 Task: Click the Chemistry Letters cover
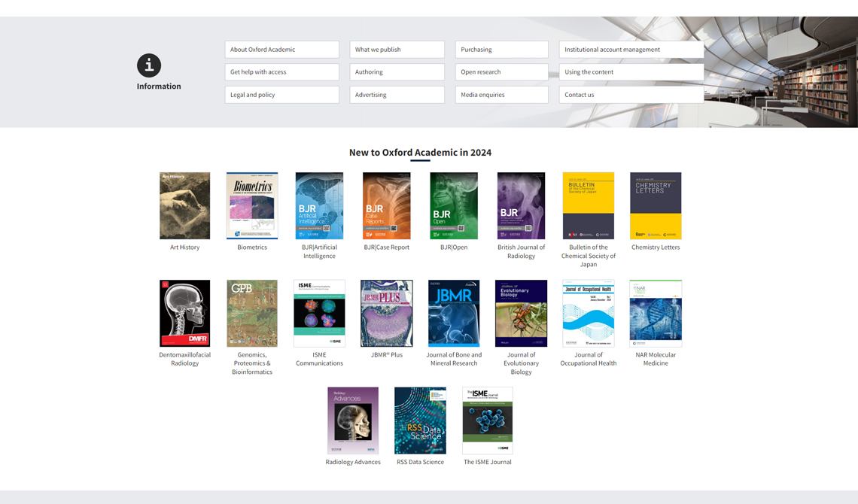pyautogui.click(x=656, y=205)
